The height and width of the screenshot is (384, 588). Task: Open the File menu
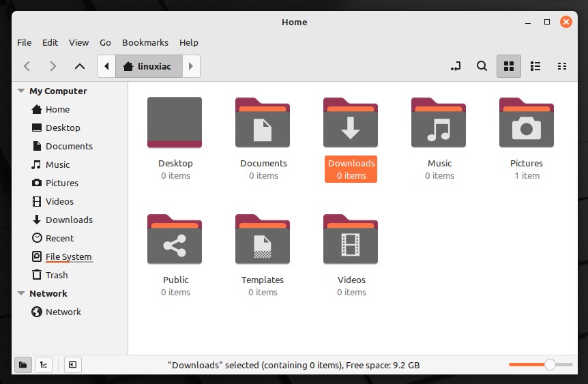[x=24, y=43]
